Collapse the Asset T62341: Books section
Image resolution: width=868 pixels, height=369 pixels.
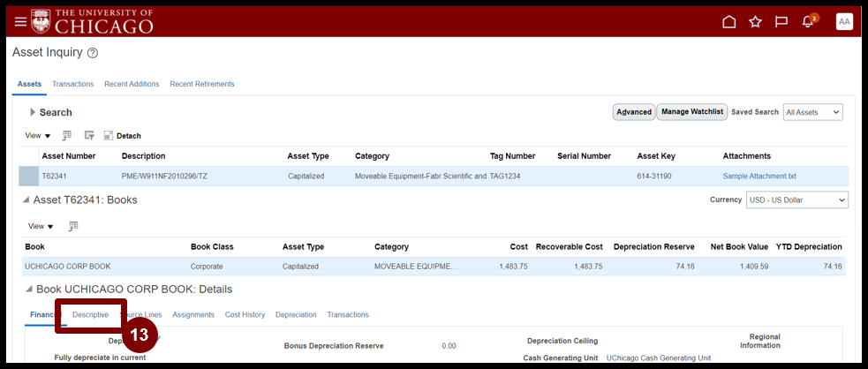26,200
